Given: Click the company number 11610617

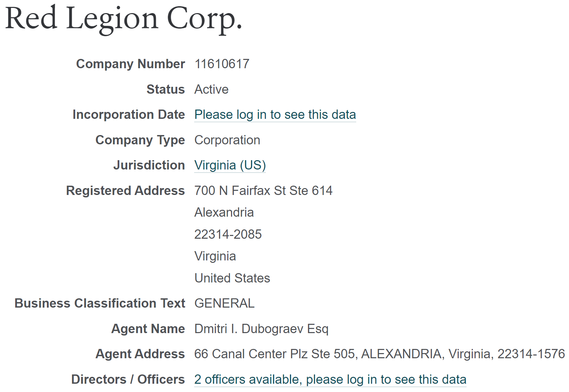Looking at the screenshot, I should [x=222, y=64].
